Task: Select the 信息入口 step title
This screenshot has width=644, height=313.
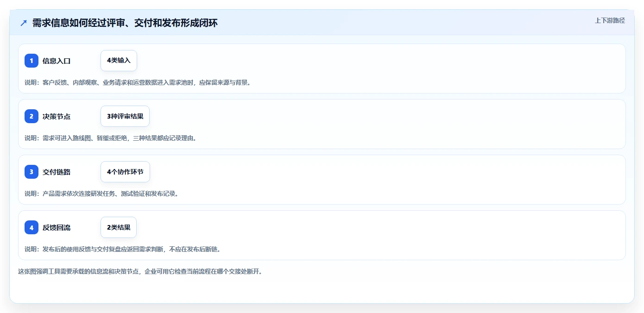Action: [x=57, y=61]
